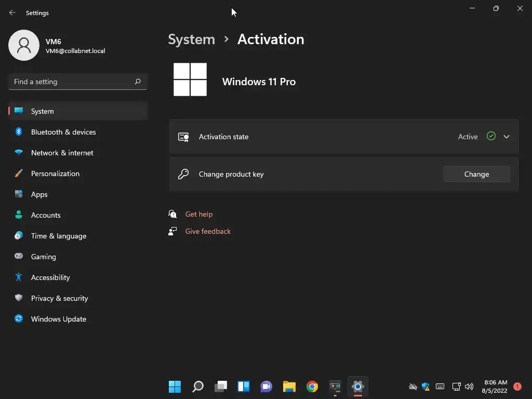Screen dimensions: 532x399
Task: Click the VM6@collabnet.local account text
Action: coord(75,51)
